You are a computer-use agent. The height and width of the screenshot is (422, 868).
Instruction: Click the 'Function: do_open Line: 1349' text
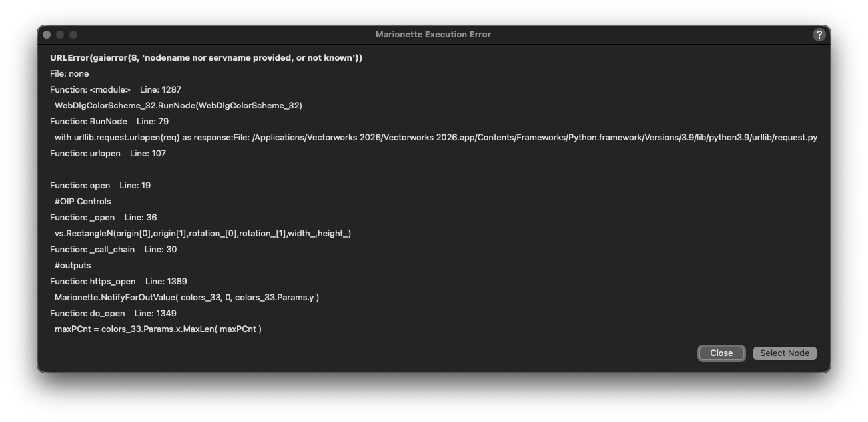pyautogui.click(x=113, y=314)
